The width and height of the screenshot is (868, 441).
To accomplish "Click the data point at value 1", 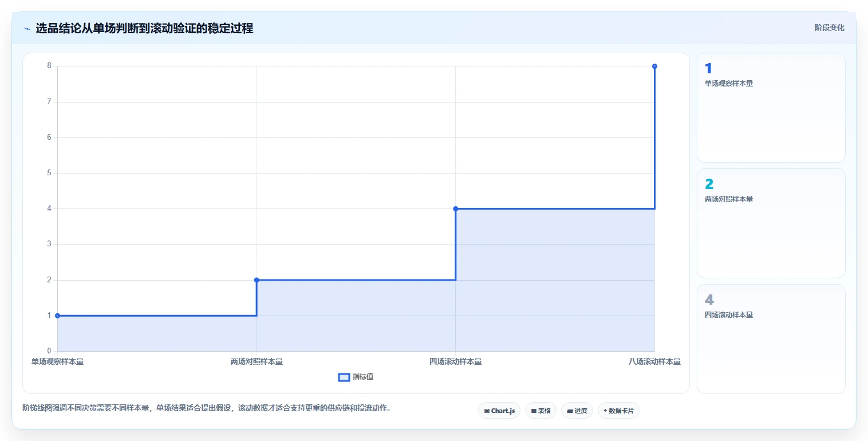I will [x=57, y=316].
